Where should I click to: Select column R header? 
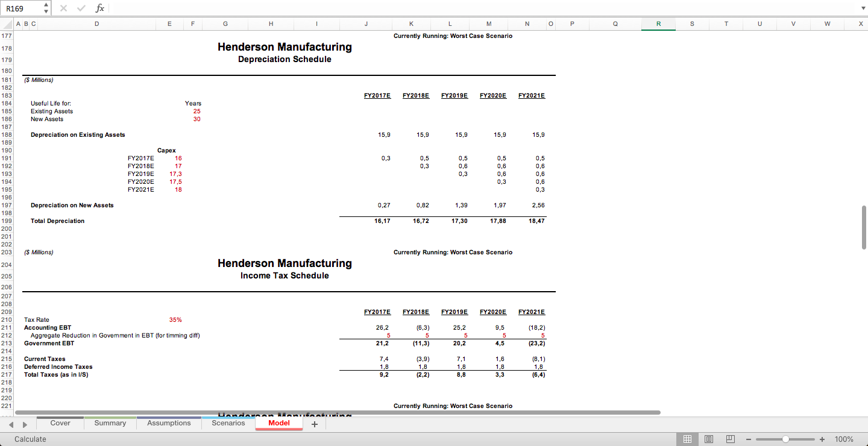[658, 24]
